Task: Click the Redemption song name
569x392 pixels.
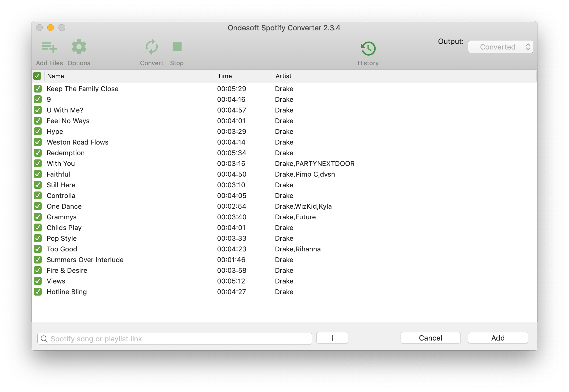Action: point(66,153)
